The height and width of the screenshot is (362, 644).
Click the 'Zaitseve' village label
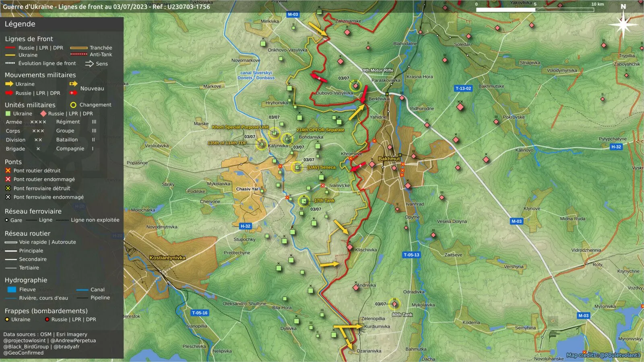pyautogui.click(x=453, y=255)
